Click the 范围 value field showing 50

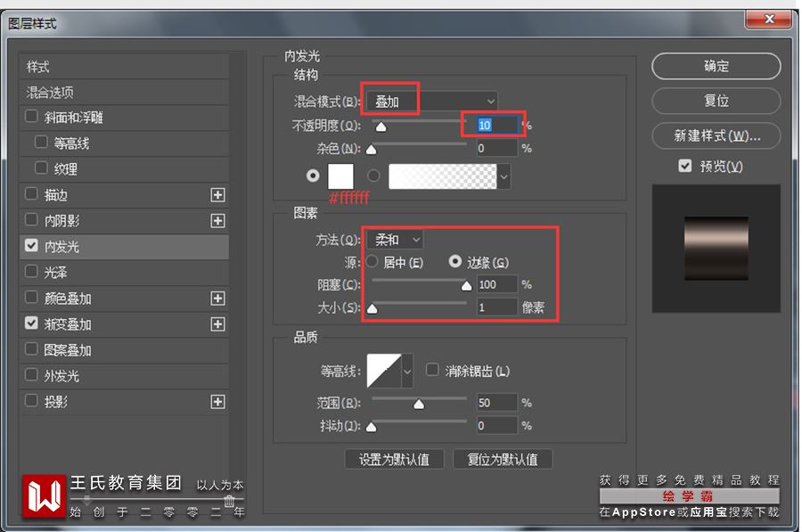[x=496, y=403]
